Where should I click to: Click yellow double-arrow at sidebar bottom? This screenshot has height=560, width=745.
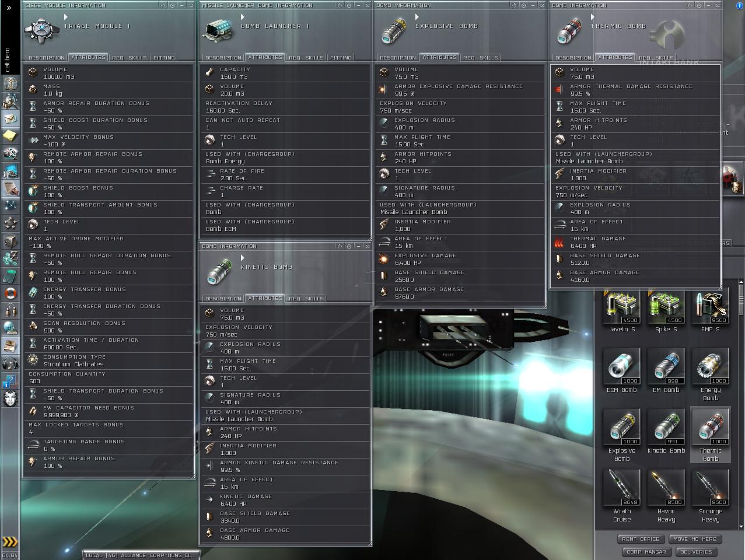pos(10,542)
